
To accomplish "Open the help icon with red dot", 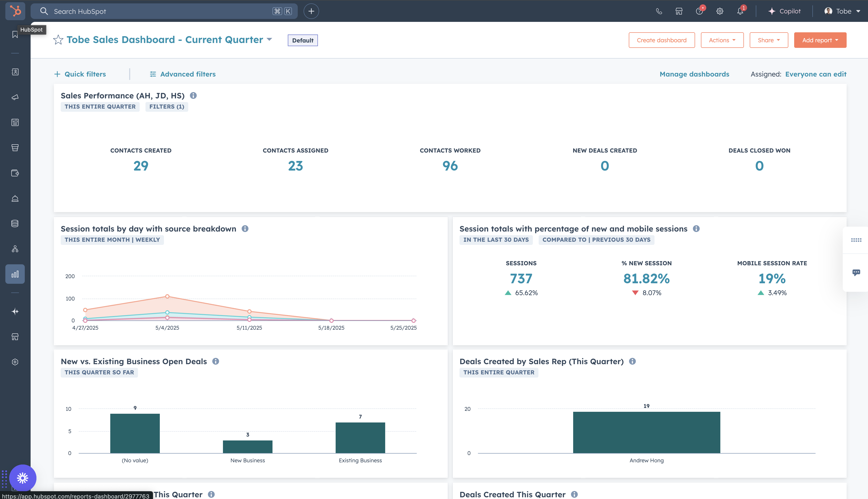I will click(699, 11).
